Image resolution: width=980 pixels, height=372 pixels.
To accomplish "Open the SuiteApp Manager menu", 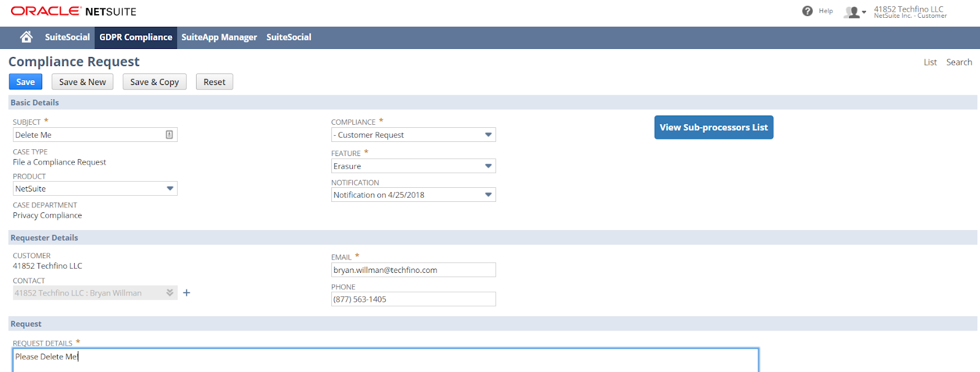I will [x=219, y=37].
